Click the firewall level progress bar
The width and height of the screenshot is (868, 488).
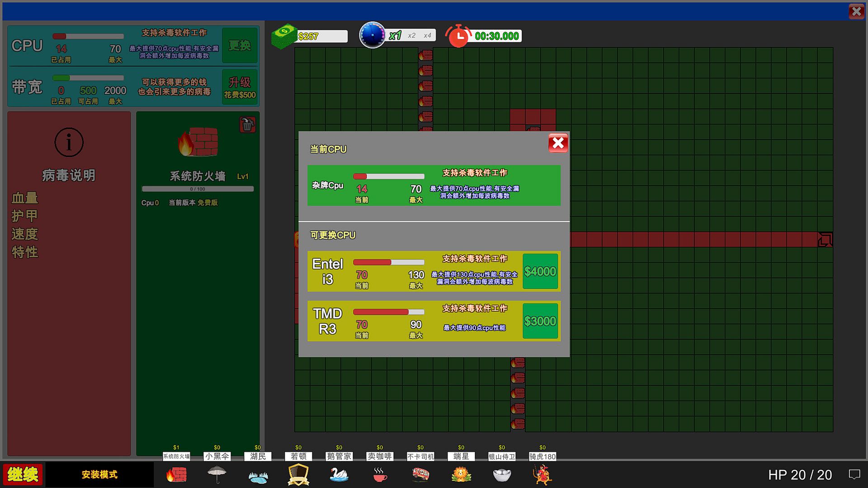198,189
